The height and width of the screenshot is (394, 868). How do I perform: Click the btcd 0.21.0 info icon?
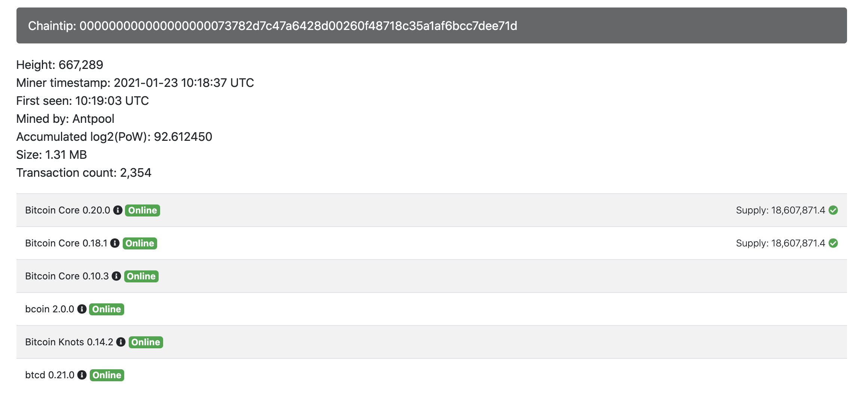coord(82,375)
